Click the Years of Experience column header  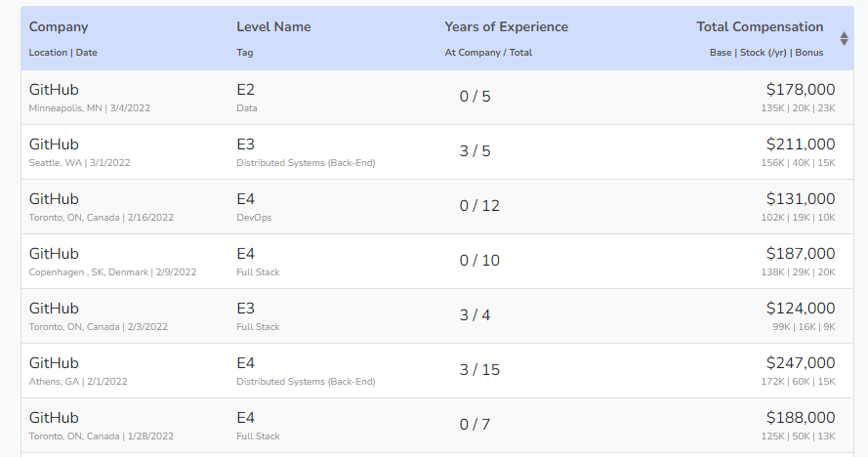(x=506, y=26)
